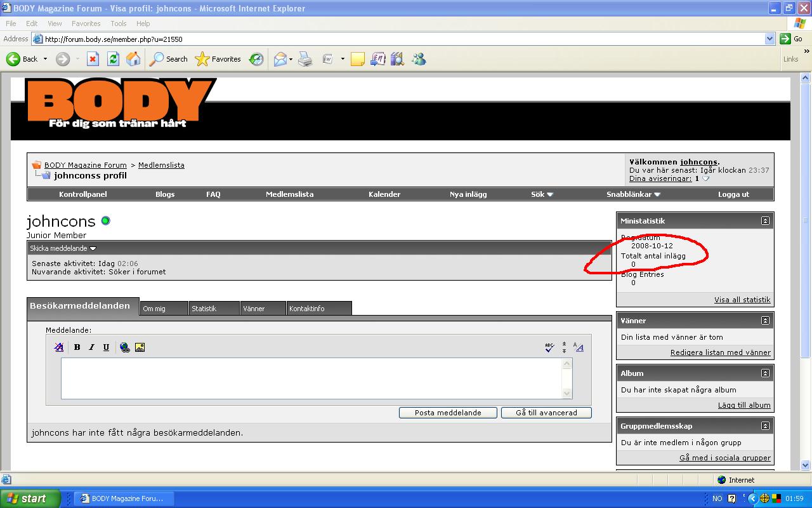This screenshot has height=508, width=812.
Task: Open the Back button history dropdown
Action: [45, 59]
